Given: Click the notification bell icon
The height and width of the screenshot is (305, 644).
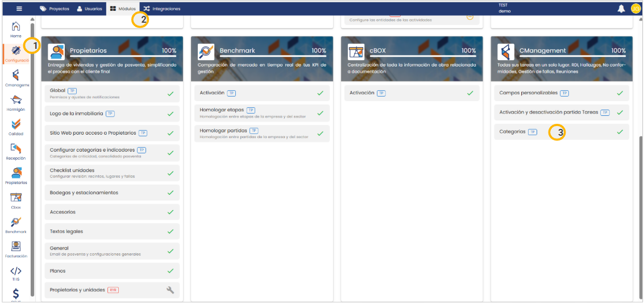Looking at the screenshot, I should (x=621, y=9).
